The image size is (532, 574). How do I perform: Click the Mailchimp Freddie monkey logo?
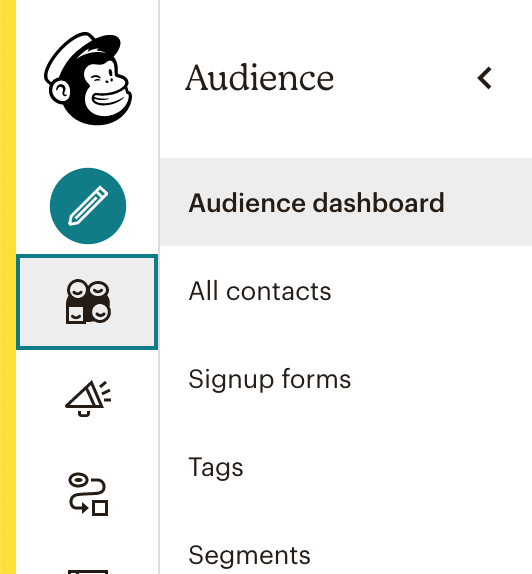point(88,78)
